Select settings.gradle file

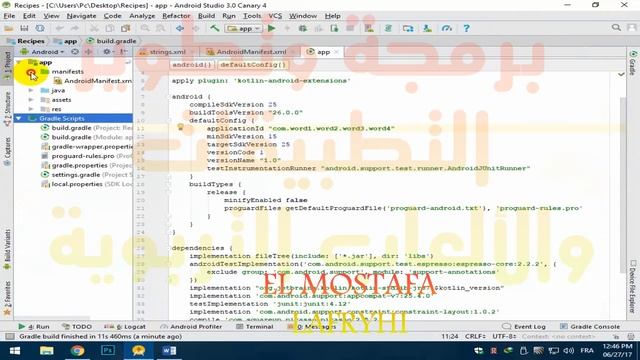[x=87, y=175]
